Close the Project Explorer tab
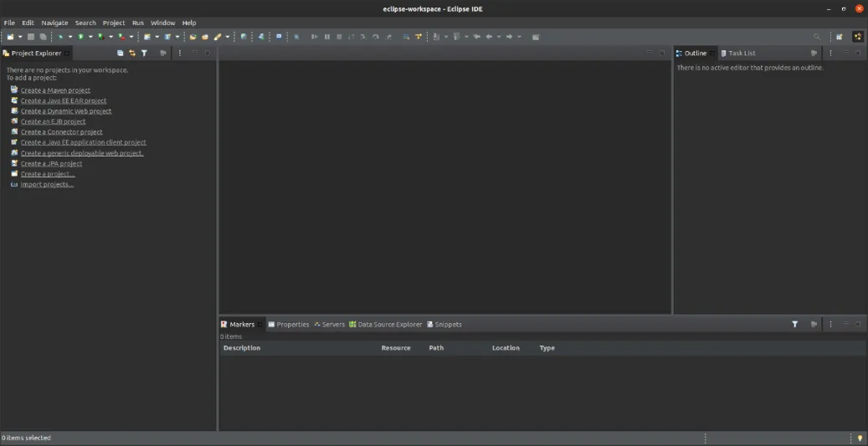868x446 pixels. tap(67, 53)
